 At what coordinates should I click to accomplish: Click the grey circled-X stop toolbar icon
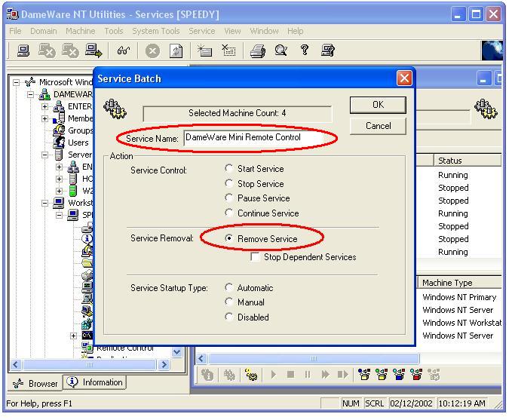click(152, 51)
